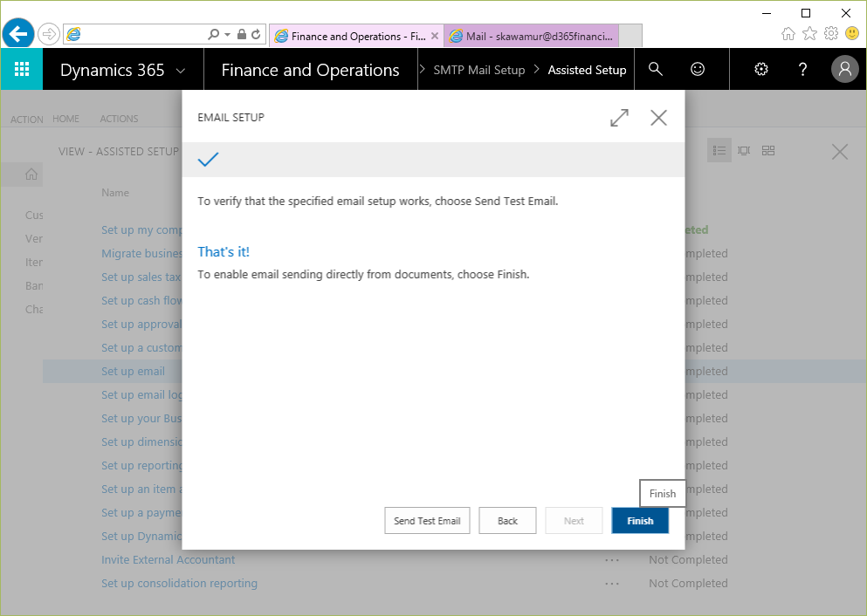Close the Email Setup dialog

tap(658, 118)
